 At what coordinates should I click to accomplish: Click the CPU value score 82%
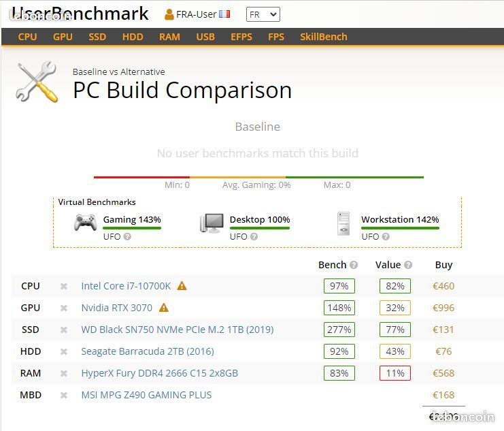point(395,286)
